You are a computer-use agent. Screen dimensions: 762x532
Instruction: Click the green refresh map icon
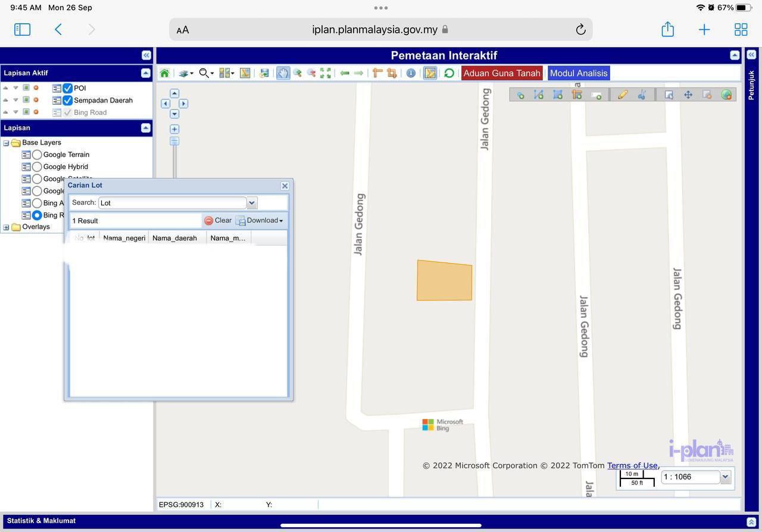coord(449,73)
